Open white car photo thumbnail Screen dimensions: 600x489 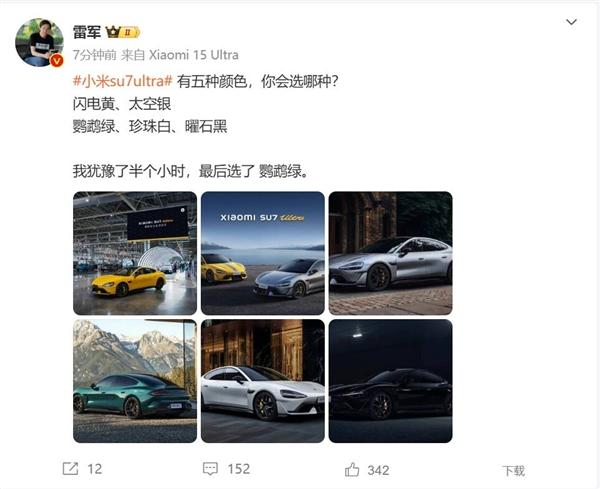(263, 381)
